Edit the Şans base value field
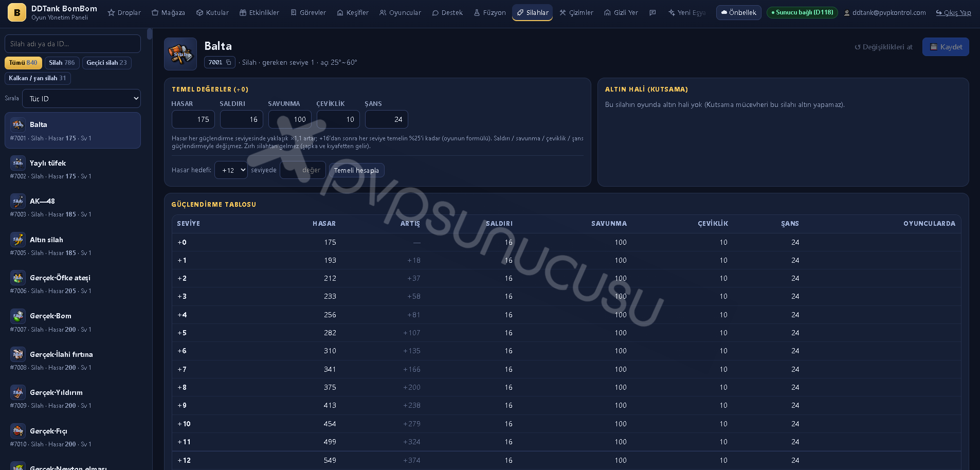 point(387,119)
